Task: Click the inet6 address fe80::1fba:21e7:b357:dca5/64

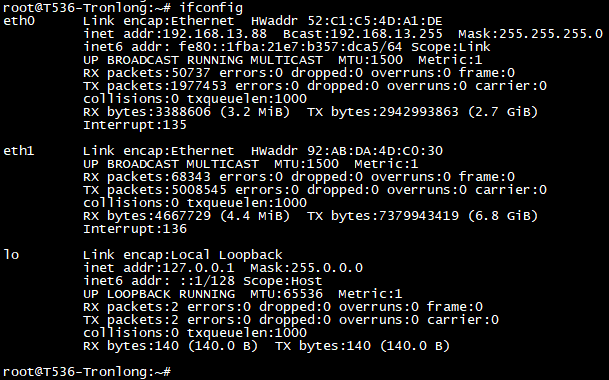Action: (290, 47)
